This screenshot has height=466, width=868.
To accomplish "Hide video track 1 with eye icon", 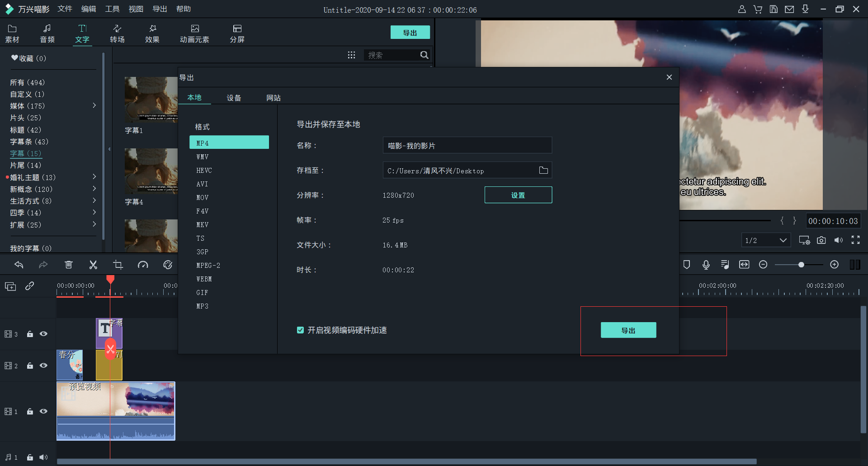I will coord(43,411).
